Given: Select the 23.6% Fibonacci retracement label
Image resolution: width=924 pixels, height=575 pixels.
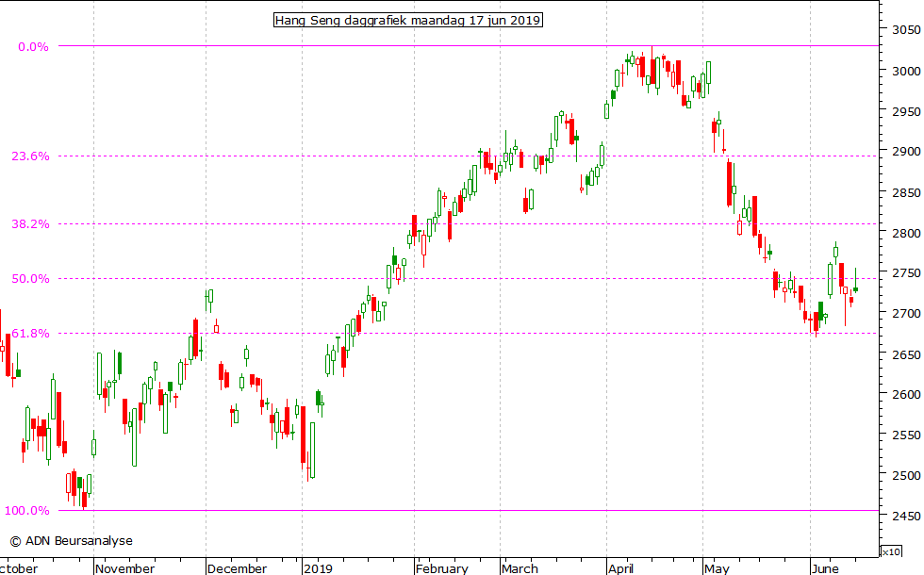Looking at the screenshot, I should [x=31, y=156].
